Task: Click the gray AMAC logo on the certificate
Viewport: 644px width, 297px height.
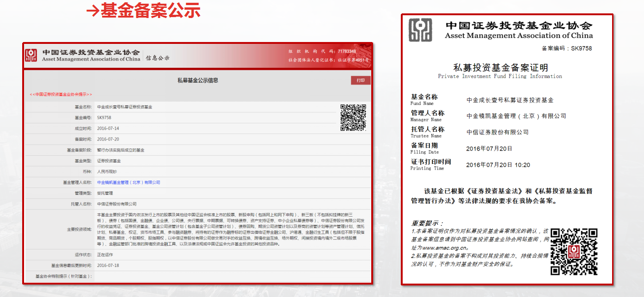Action: coord(420,30)
